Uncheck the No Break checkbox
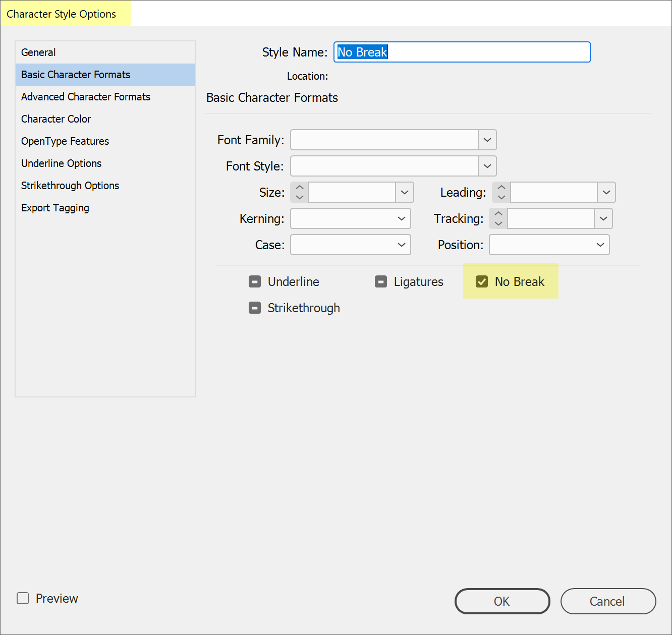The width and height of the screenshot is (672, 635). pos(482,281)
